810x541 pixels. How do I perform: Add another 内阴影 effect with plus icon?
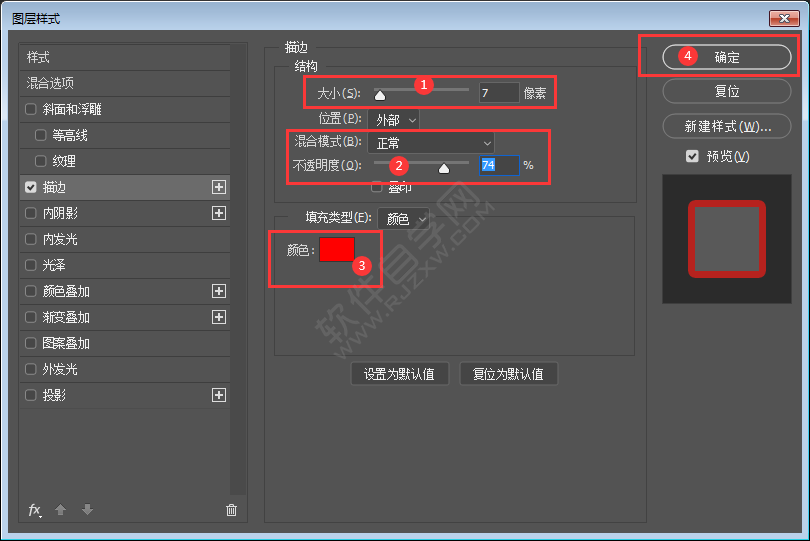[x=219, y=213]
